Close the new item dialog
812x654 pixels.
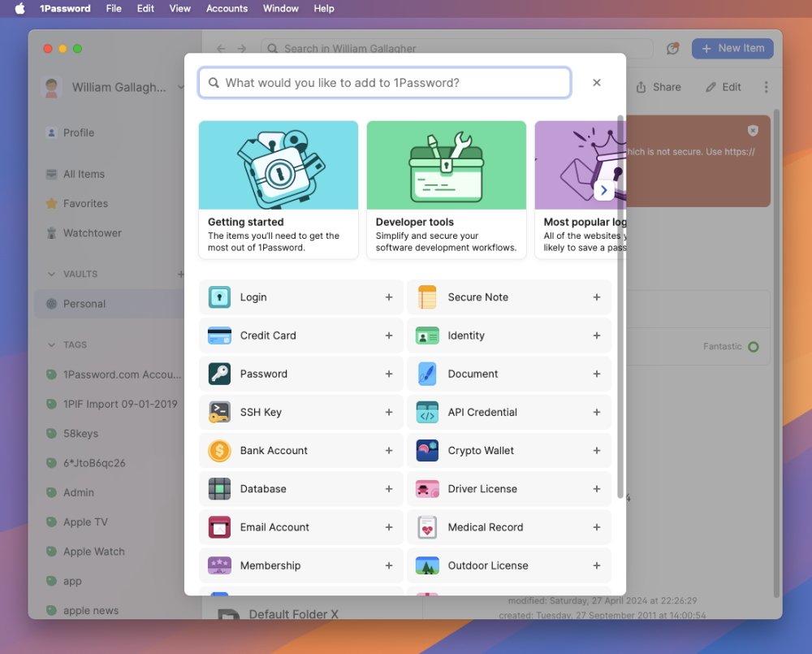(597, 82)
